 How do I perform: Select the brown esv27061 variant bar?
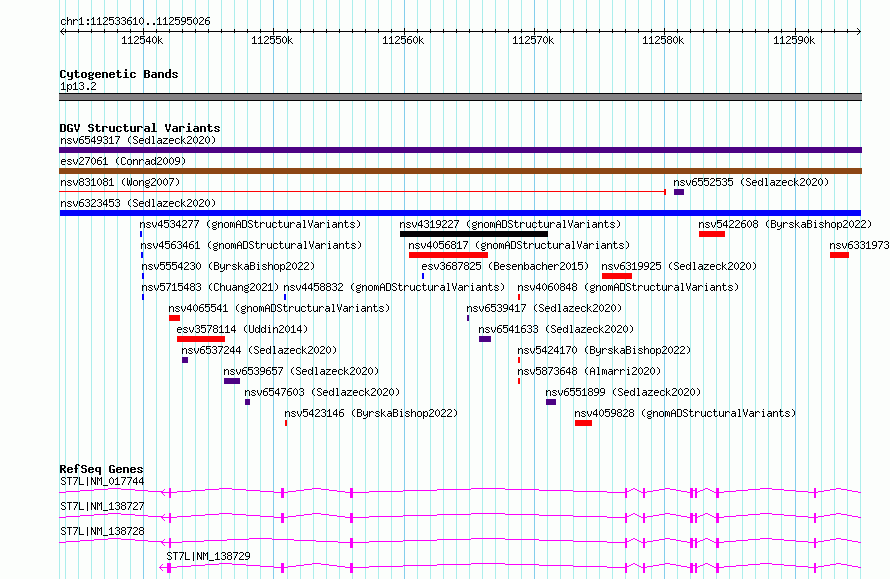click(x=460, y=171)
